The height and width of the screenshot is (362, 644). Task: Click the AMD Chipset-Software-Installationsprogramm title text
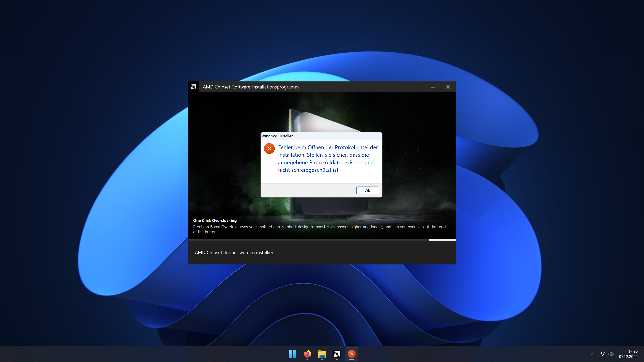[x=251, y=87]
